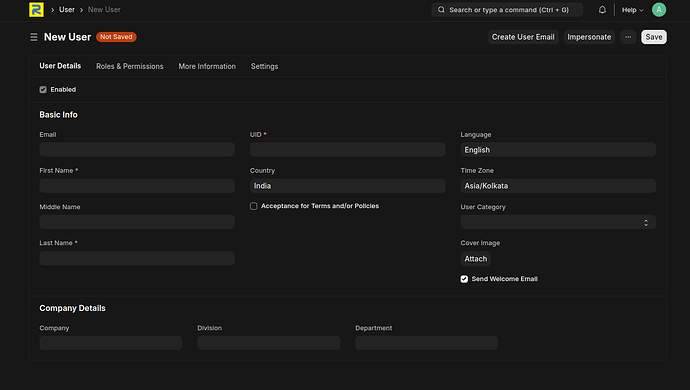This screenshot has width=690, height=390.
Task: Click the search magnifier icon
Action: (441, 10)
